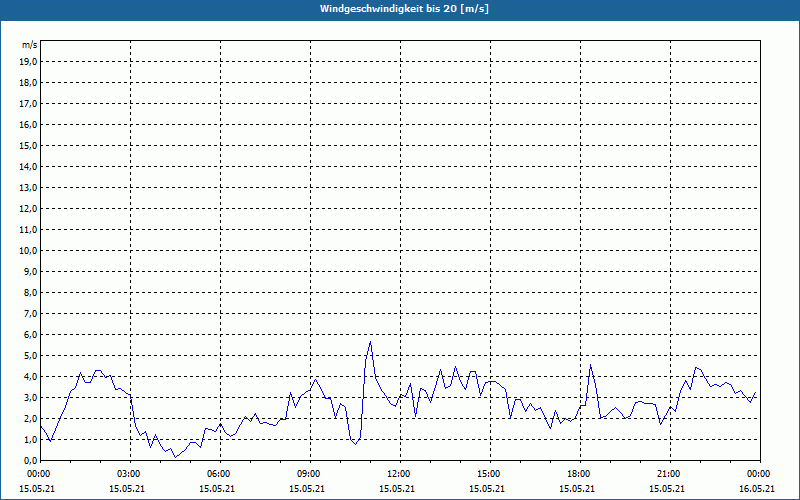This screenshot has width=800, height=500.
Task: Click the 06:00 time label
Action: click(x=220, y=474)
